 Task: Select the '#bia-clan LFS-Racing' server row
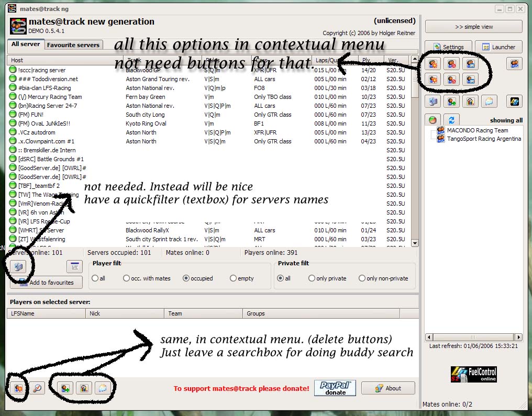pos(208,88)
